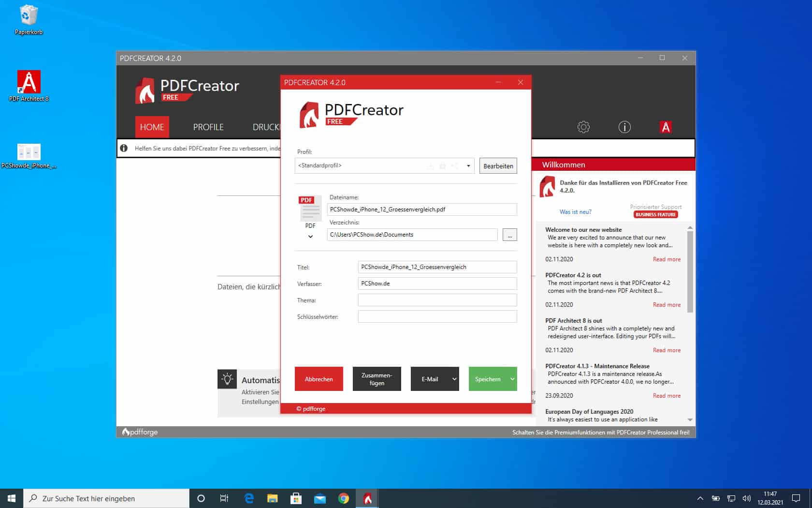
Task: Click the PDF file type icon
Action: [x=310, y=208]
